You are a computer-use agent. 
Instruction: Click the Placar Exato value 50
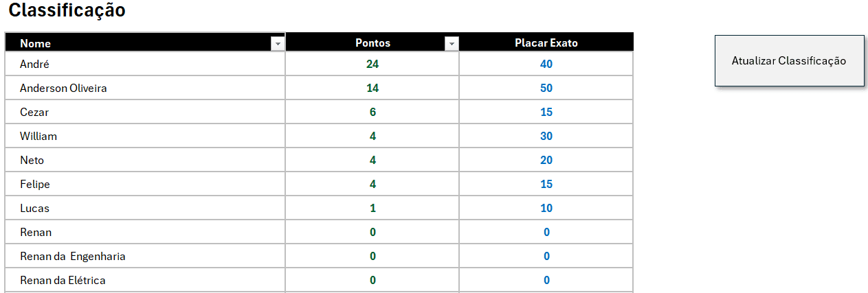click(x=546, y=88)
